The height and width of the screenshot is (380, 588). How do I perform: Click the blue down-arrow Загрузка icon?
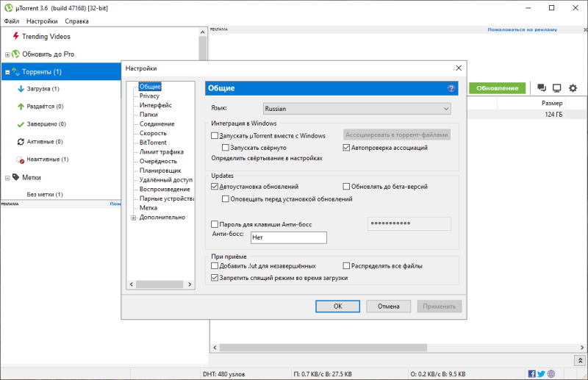(x=21, y=89)
